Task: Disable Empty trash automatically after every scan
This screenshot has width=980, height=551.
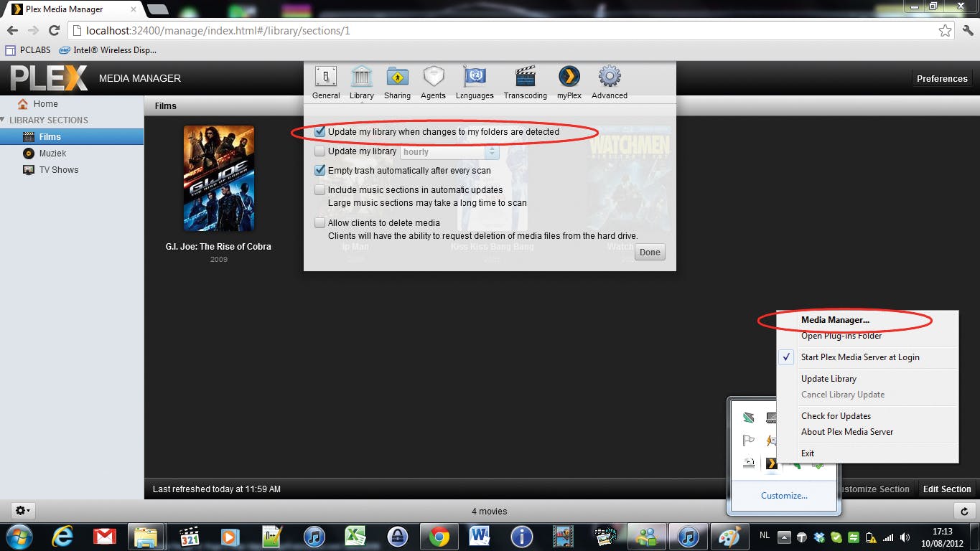Action: click(x=320, y=171)
